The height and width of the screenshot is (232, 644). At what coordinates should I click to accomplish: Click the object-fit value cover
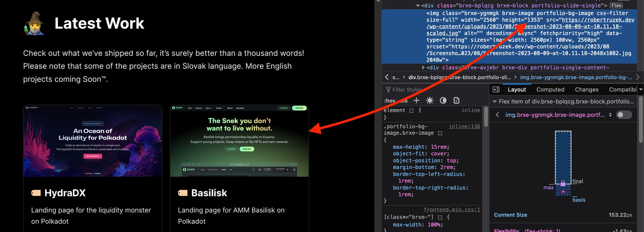click(439, 154)
